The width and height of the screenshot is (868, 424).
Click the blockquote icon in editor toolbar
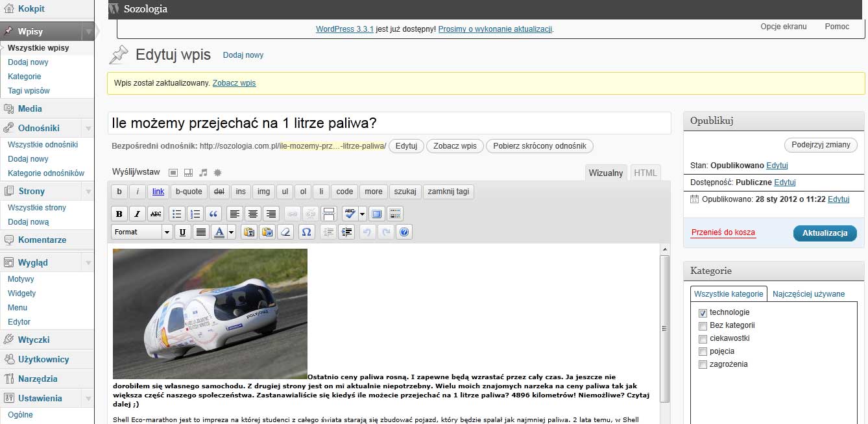click(214, 214)
